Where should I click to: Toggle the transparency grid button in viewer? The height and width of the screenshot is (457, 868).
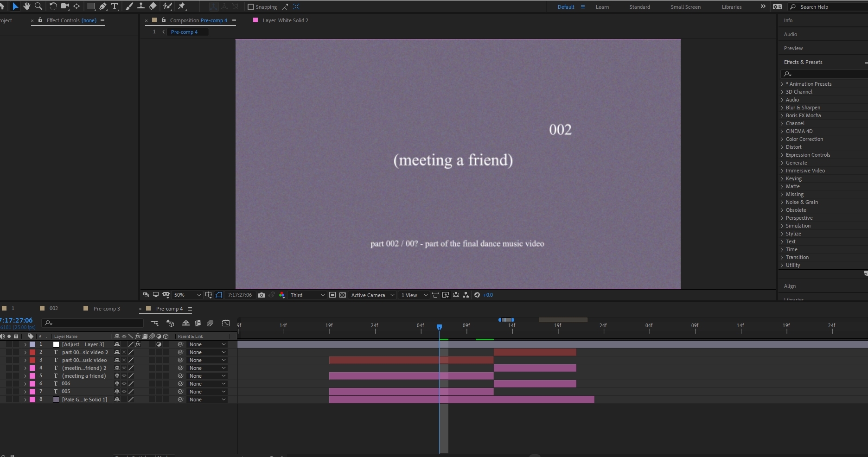(x=343, y=295)
